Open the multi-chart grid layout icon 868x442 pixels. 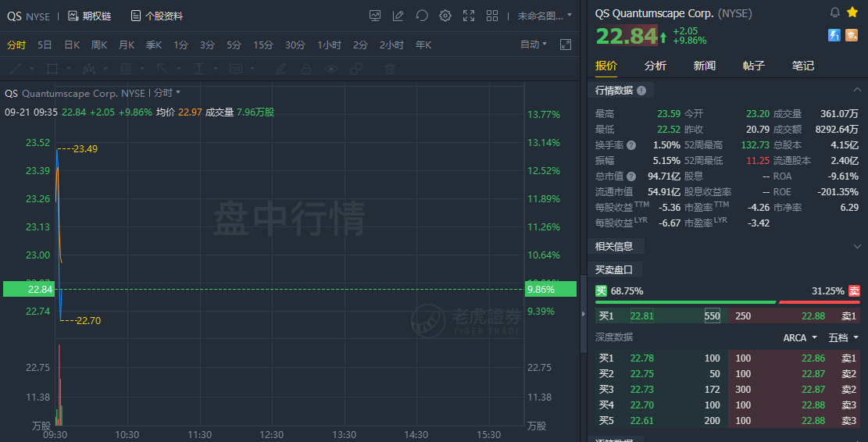coord(491,16)
